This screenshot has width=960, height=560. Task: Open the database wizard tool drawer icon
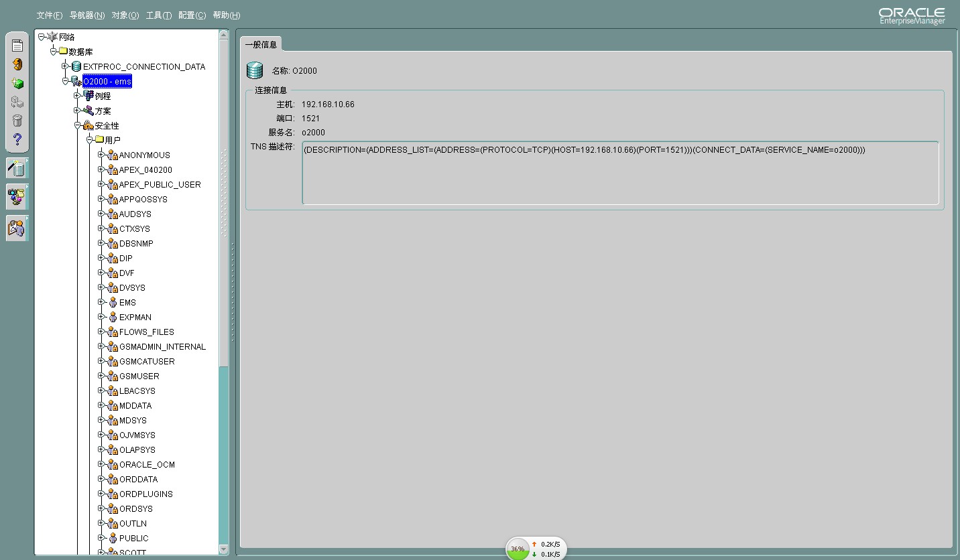pos(17,167)
